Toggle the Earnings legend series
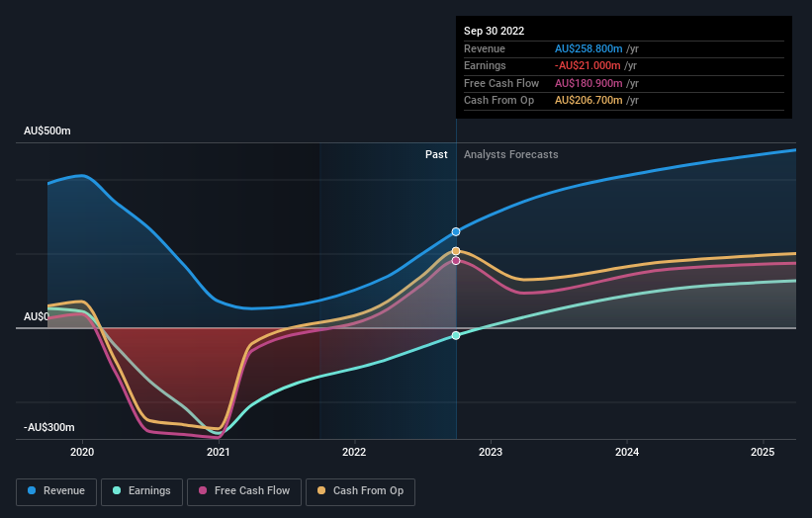Screen dimensions: 812x518 (141, 491)
